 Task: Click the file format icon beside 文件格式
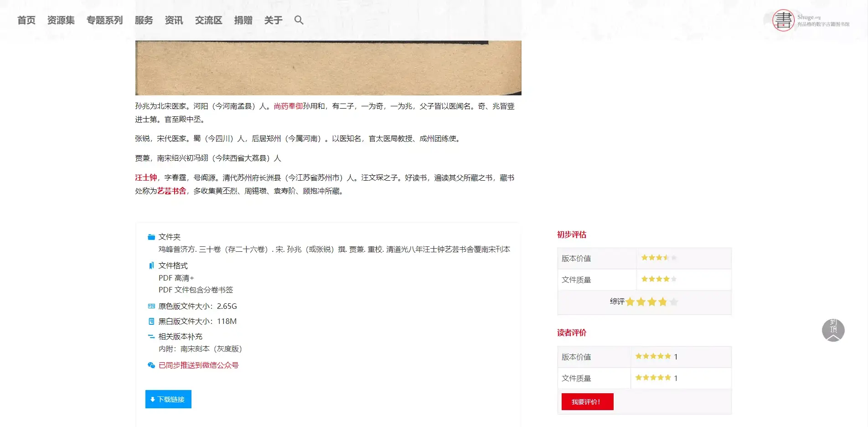pos(151,265)
